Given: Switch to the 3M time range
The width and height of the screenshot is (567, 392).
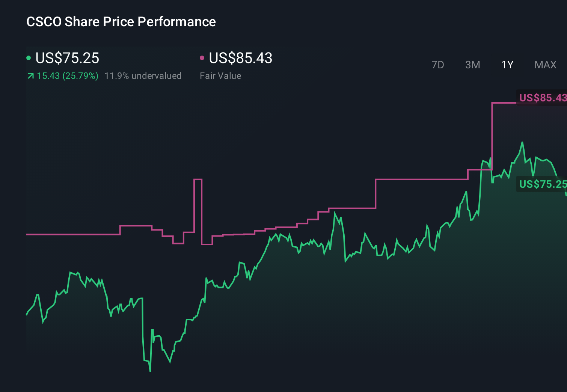Looking at the screenshot, I should [x=472, y=65].
